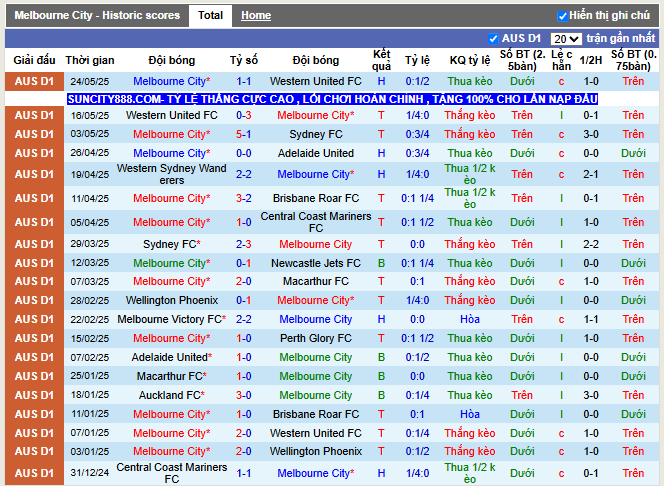Open Sydney FC in the 03/05/25 row
664x486 pixels.
(x=315, y=134)
